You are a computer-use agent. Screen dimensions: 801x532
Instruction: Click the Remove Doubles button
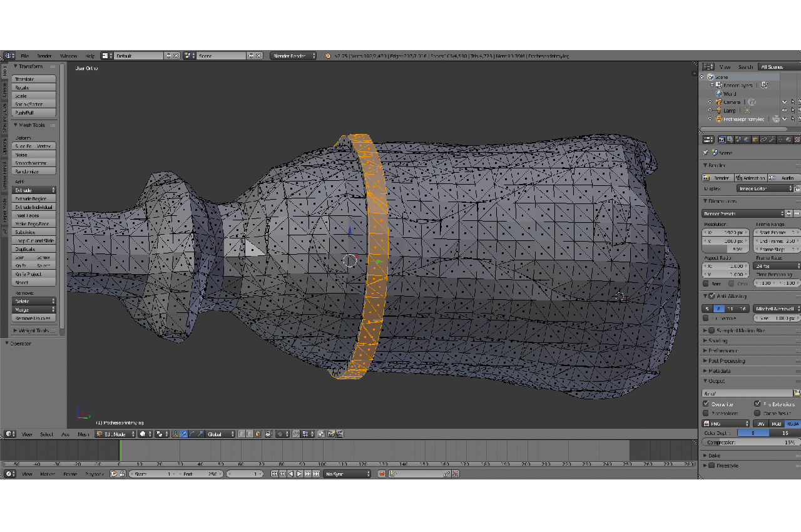[x=34, y=318]
